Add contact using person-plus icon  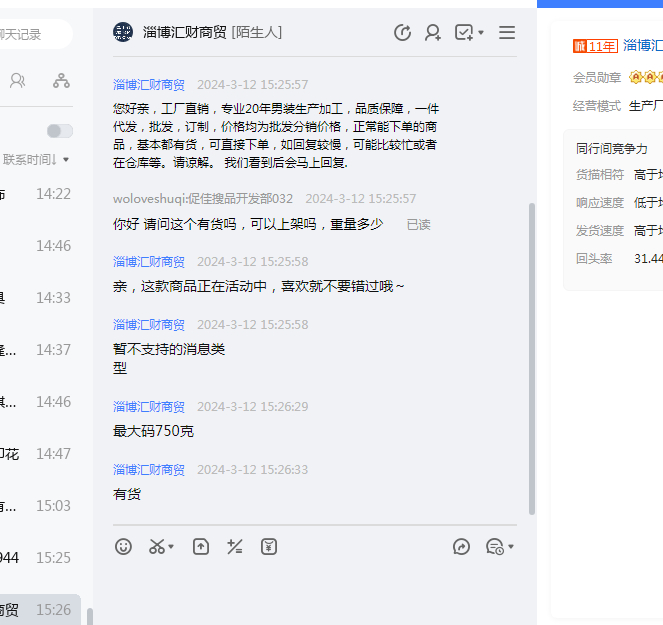point(433,33)
